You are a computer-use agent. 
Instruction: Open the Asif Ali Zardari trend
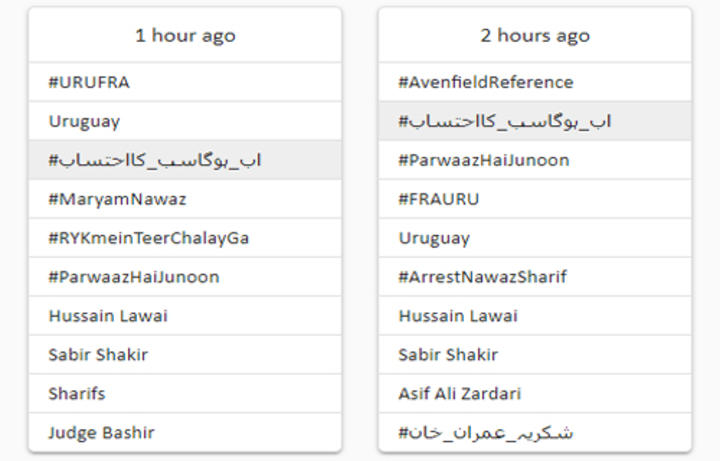[x=535, y=394]
